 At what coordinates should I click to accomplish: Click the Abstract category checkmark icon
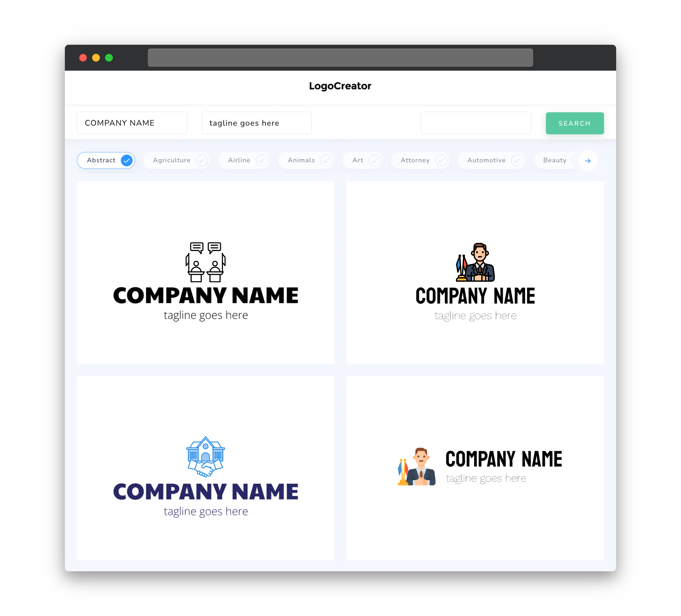pos(126,160)
